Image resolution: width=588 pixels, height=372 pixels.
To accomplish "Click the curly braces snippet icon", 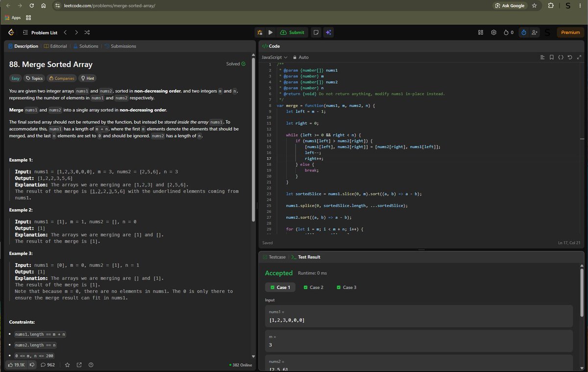I will [561, 57].
